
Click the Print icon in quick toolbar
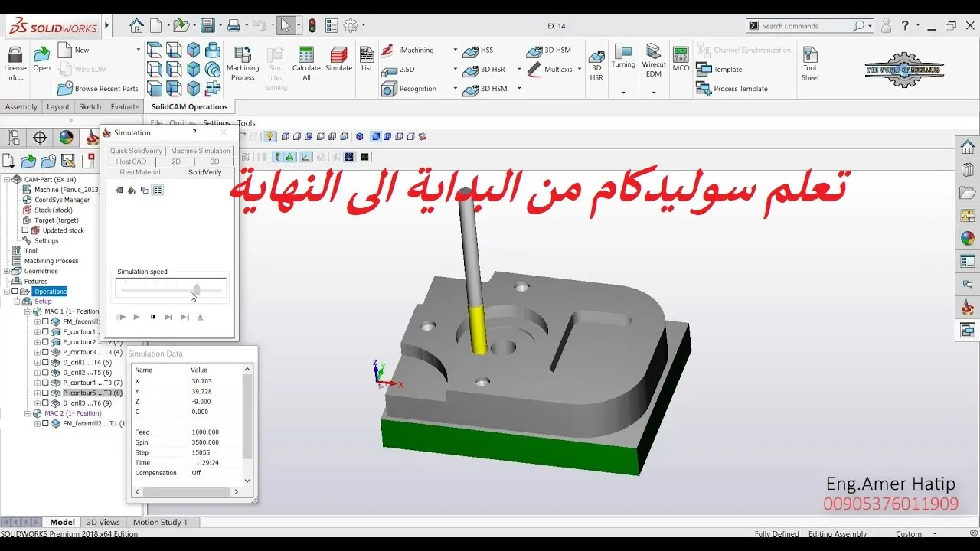tap(234, 25)
